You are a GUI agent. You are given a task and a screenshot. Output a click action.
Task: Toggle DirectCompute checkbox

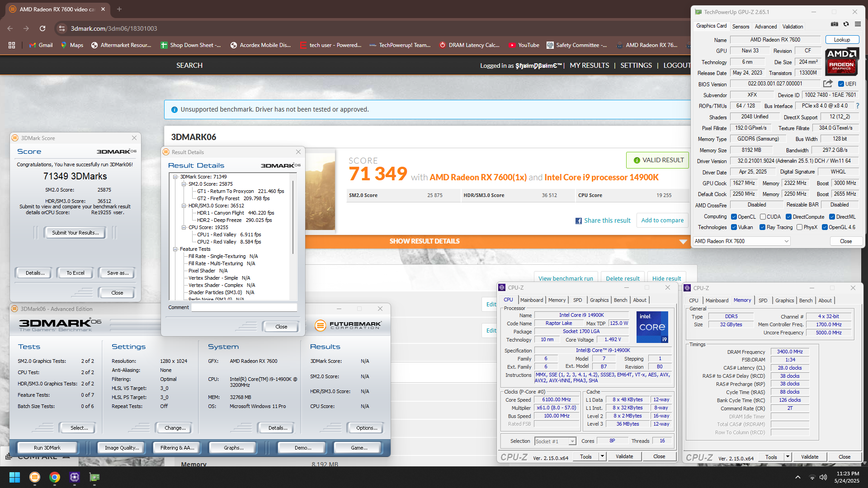click(788, 217)
